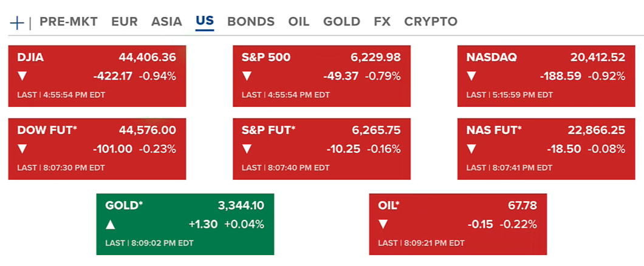Screen dimensions: 644x266
Task: Click the down arrow in DJIA tile
Action: [22, 76]
